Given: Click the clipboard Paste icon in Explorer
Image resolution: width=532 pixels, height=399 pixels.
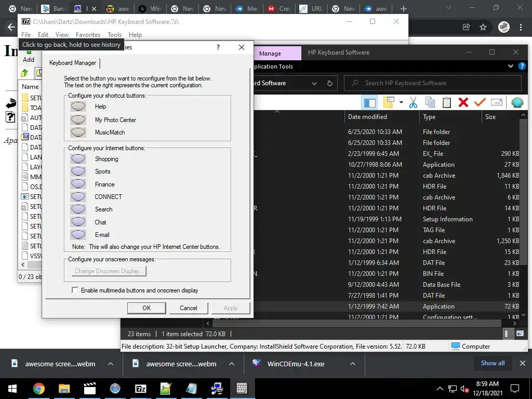Looking at the screenshot, I should click(x=446, y=102).
